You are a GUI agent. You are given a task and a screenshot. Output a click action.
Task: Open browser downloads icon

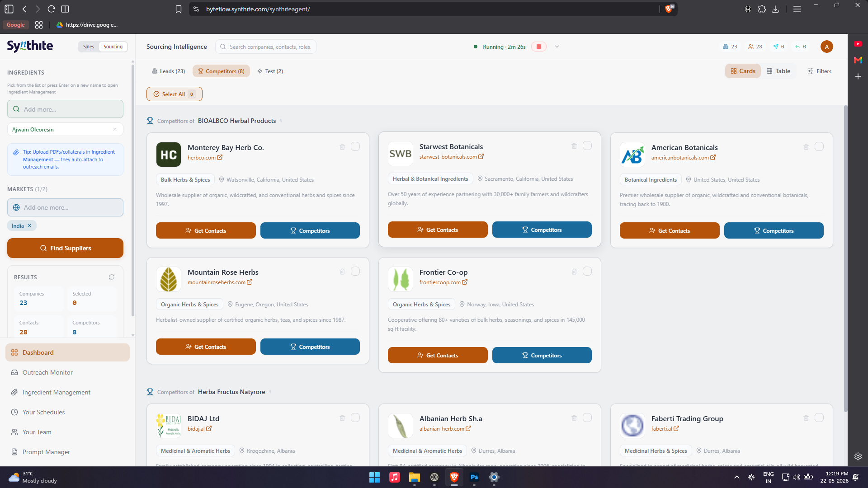click(775, 9)
